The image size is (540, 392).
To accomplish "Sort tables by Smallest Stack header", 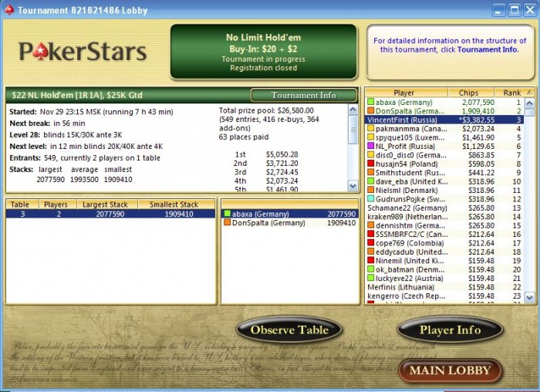I will (x=177, y=204).
